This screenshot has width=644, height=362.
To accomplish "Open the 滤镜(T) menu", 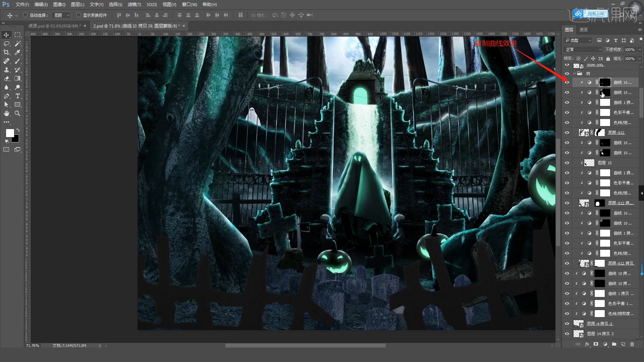I will click(x=134, y=4).
